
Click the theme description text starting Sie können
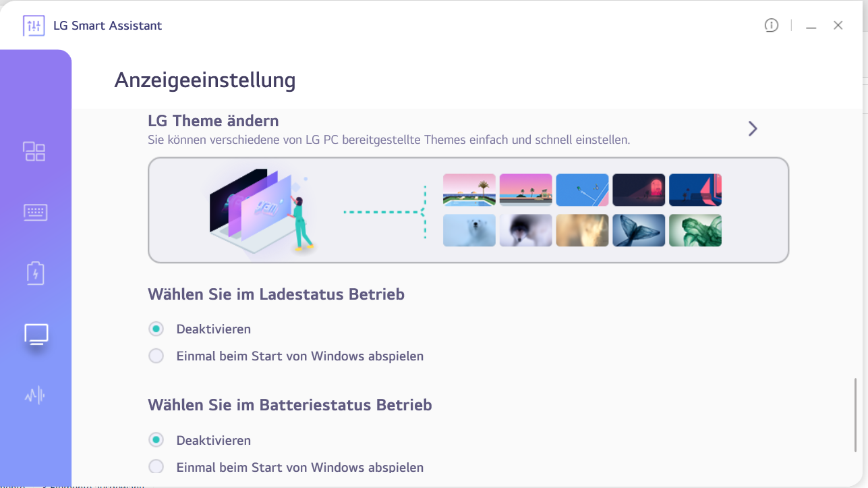[389, 140]
